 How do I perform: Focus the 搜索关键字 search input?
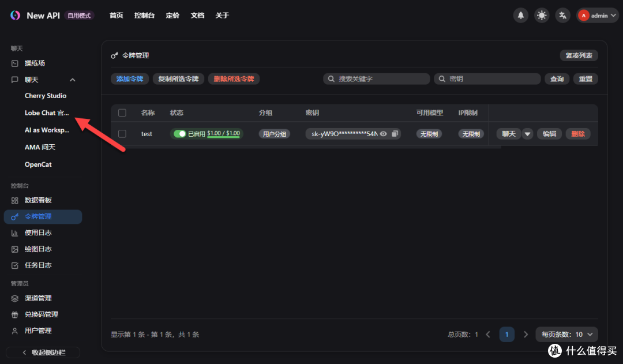click(x=377, y=79)
